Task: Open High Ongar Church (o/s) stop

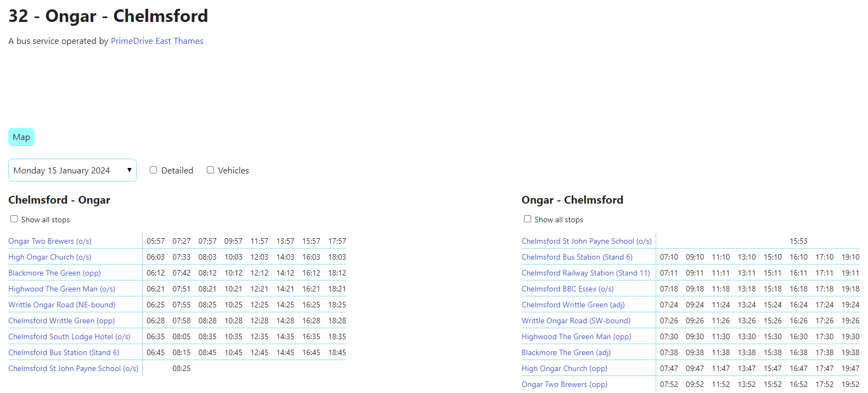Action: 50,257
